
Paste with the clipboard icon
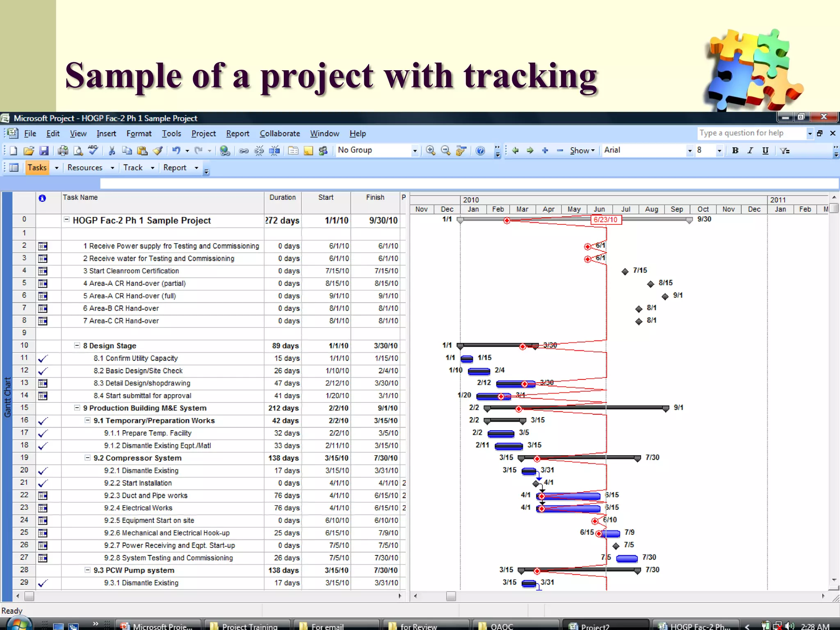coord(142,151)
